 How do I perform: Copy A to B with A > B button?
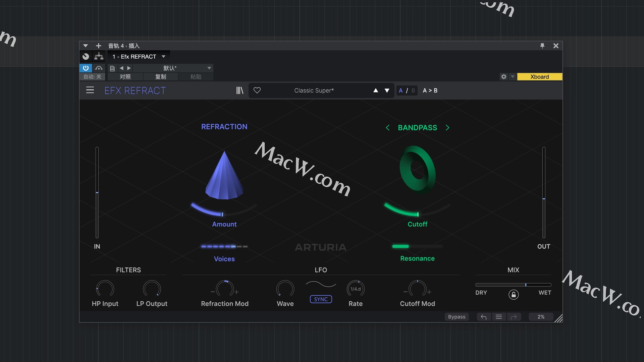click(430, 90)
